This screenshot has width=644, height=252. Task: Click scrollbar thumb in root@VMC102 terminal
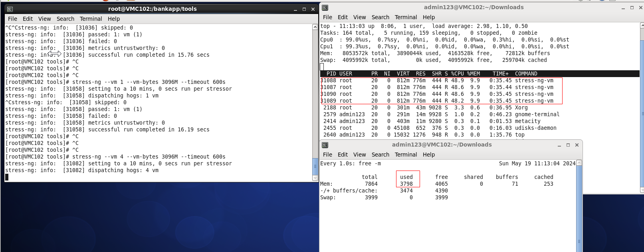(x=315, y=166)
